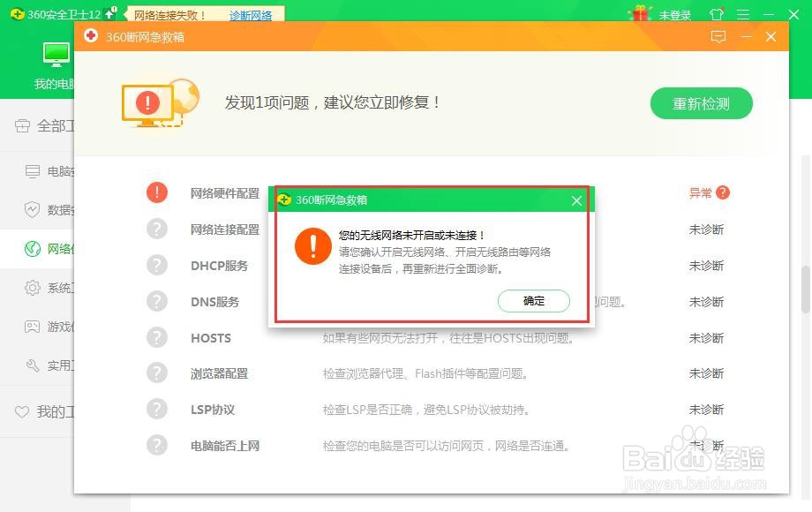Close the orange 360断网急救箱 window
812x512 pixels.
(771, 37)
